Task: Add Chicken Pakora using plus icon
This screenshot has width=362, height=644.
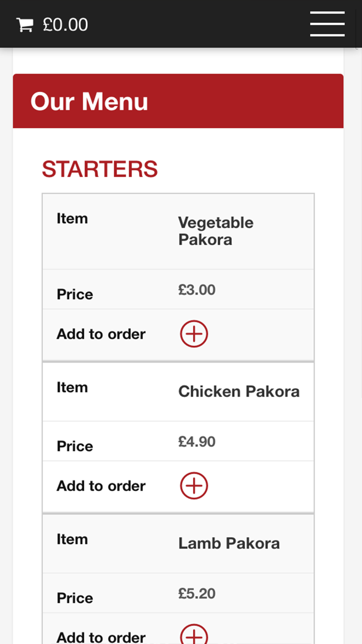Action: [x=194, y=486]
